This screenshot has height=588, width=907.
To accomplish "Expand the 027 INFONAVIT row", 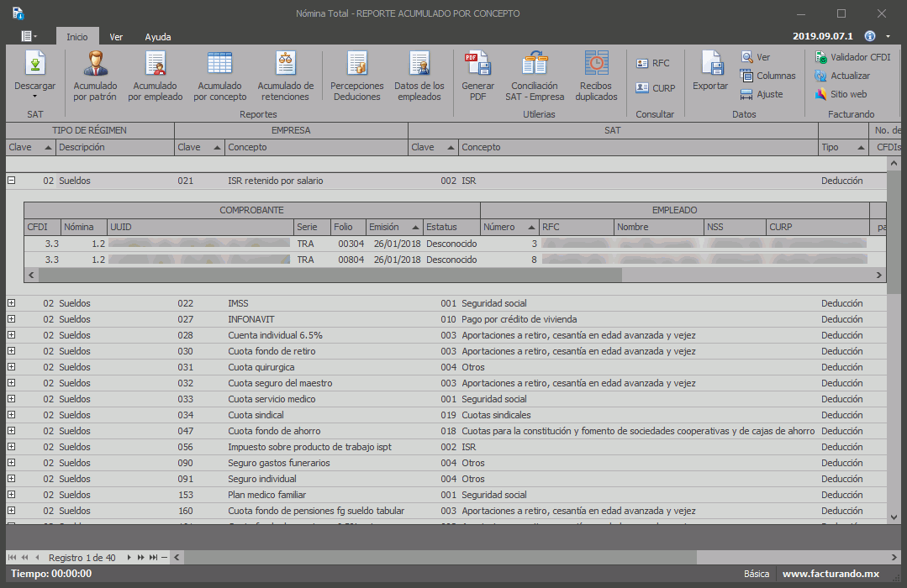I will [12, 319].
